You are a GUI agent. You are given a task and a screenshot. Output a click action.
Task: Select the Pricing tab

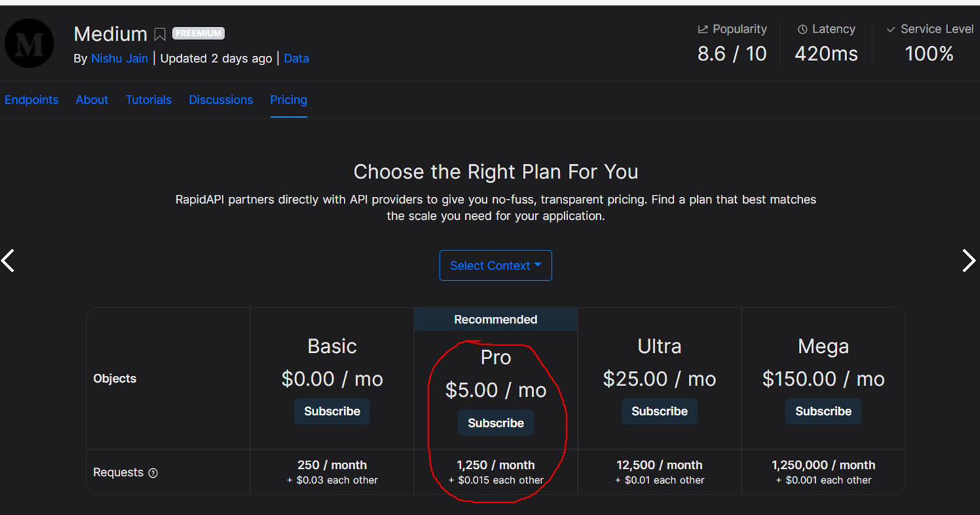[x=288, y=100]
